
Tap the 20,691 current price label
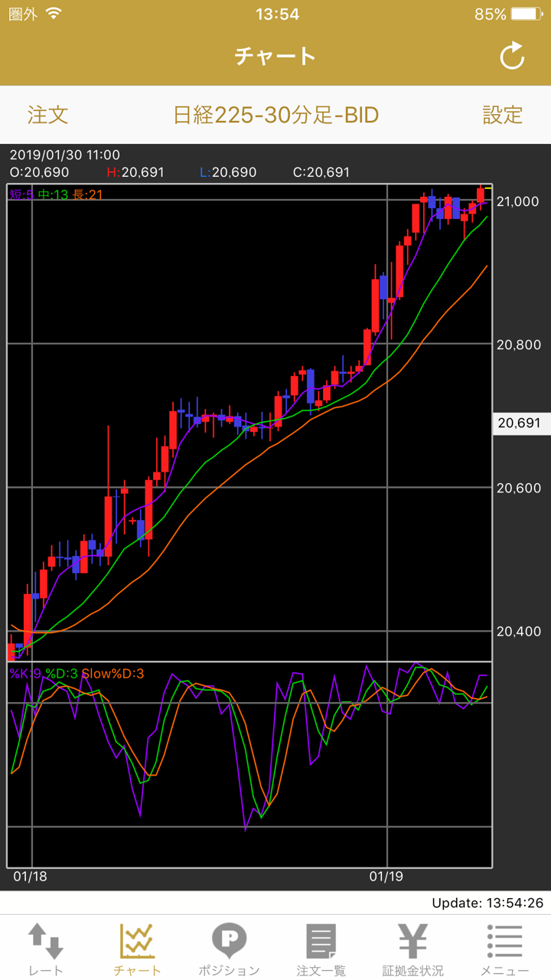pyautogui.click(x=519, y=423)
